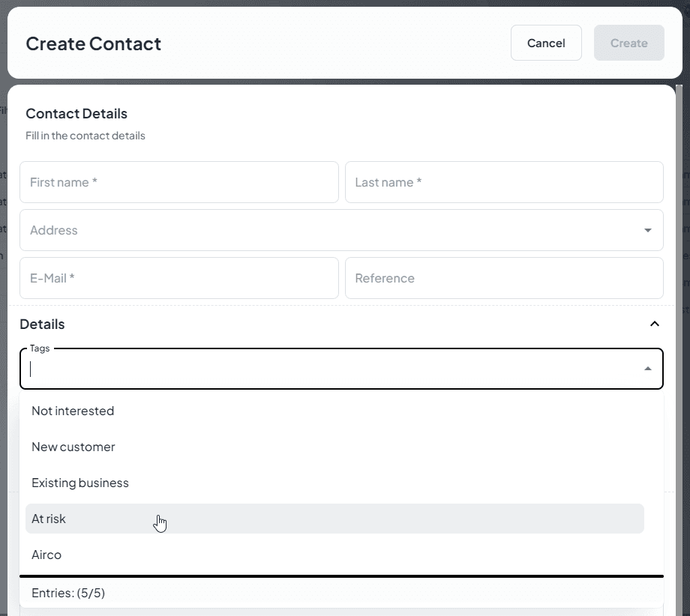Focus the First name field
Screen dimensions: 690x616
coord(178,182)
